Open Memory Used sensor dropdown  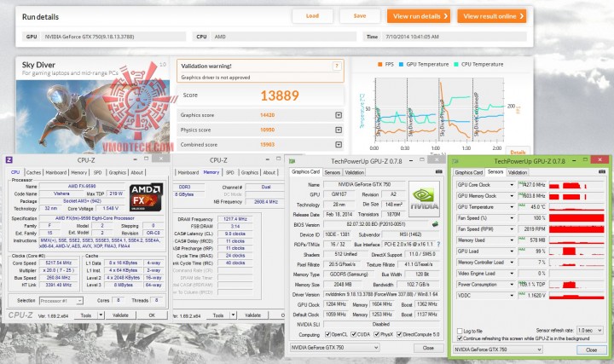tap(512, 240)
